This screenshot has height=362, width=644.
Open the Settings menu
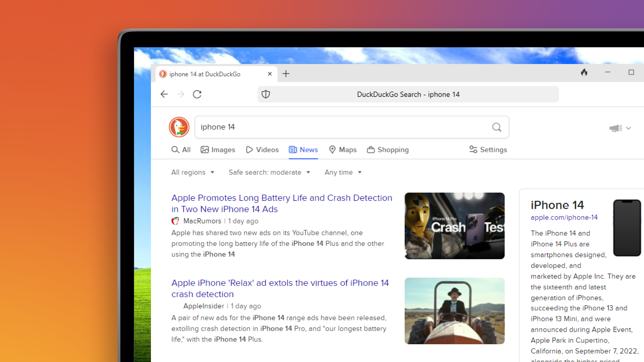[x=488, y=149]
